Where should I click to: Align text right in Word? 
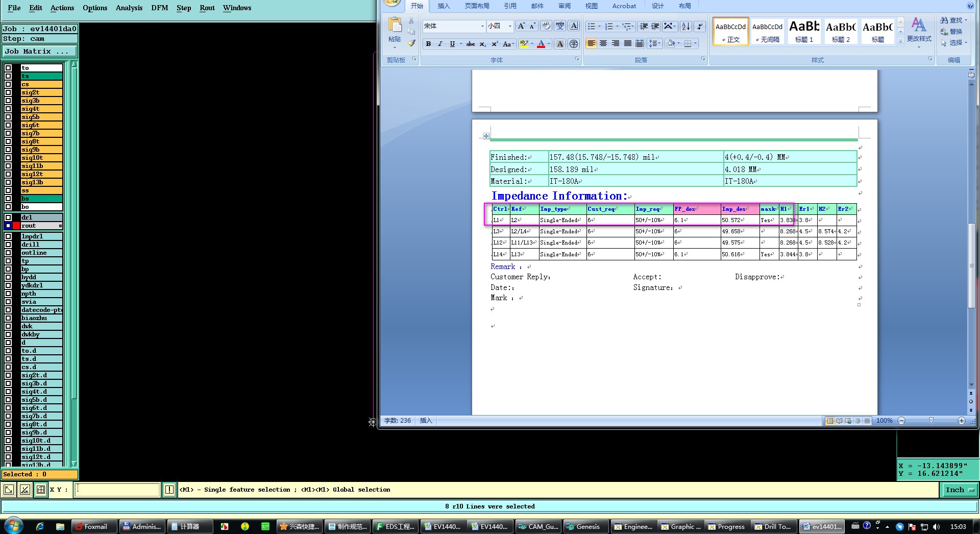(616, 44)
